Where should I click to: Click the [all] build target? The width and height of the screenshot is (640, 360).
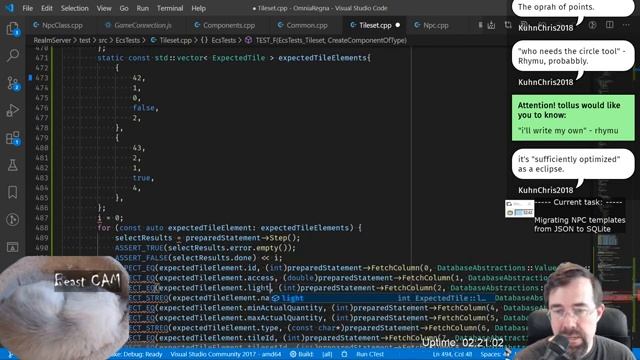[327, 354]
